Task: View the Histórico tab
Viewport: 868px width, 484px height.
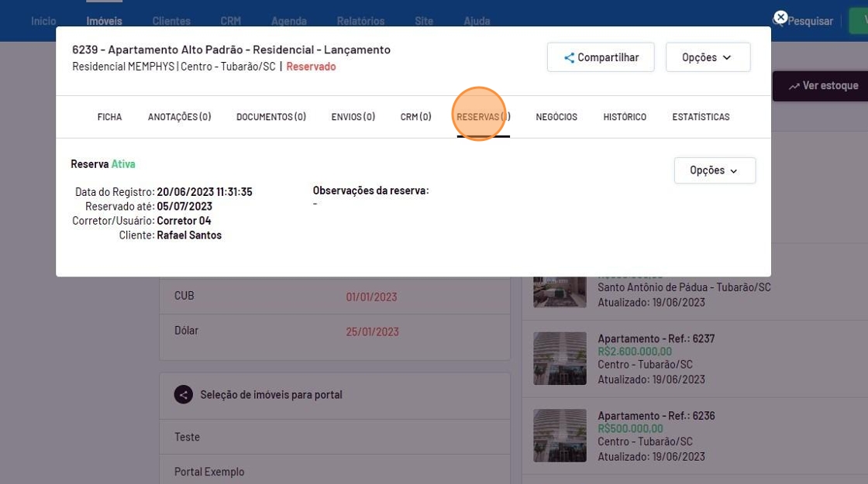Action: pyautogui.click(x=625, y=117)
